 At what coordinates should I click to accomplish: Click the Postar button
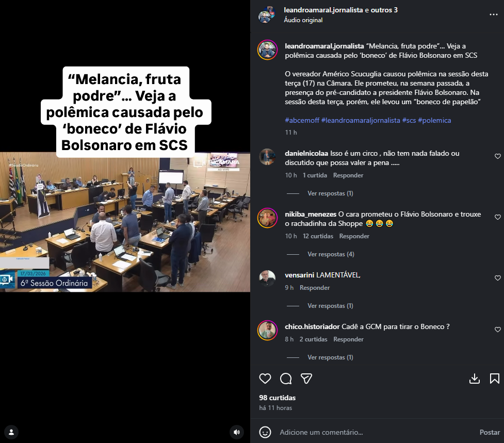490,432
